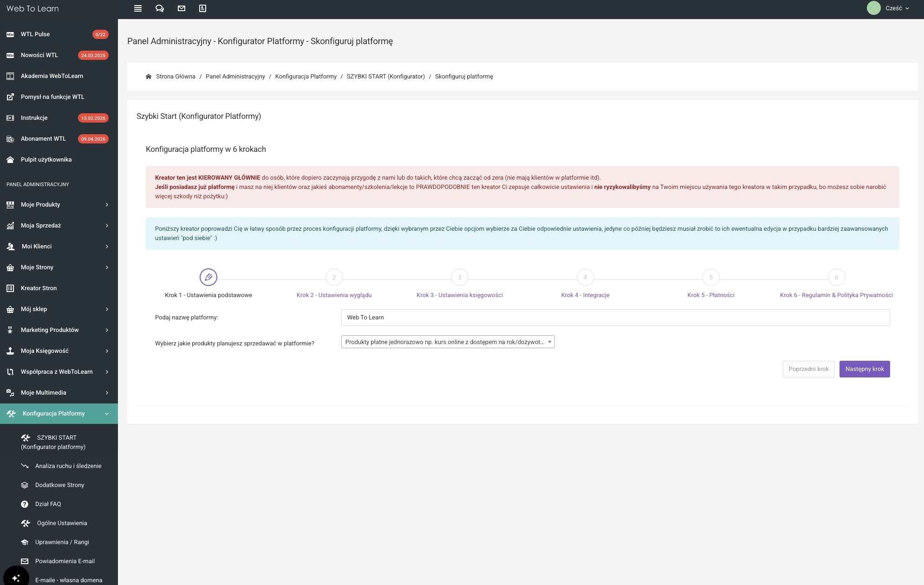The image size is (924, 585).
Task: Click the Mój sklep basket icon
Action: [x=10, y=309]
